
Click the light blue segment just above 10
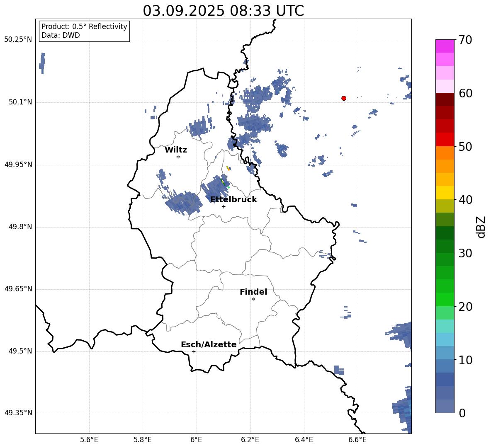(x=445, y=353)
